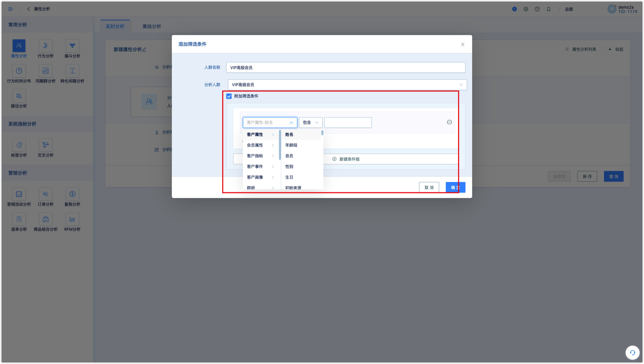Open the 漏斗分析 funnel icon
The image size is (644, 364).
pos(72,46)
